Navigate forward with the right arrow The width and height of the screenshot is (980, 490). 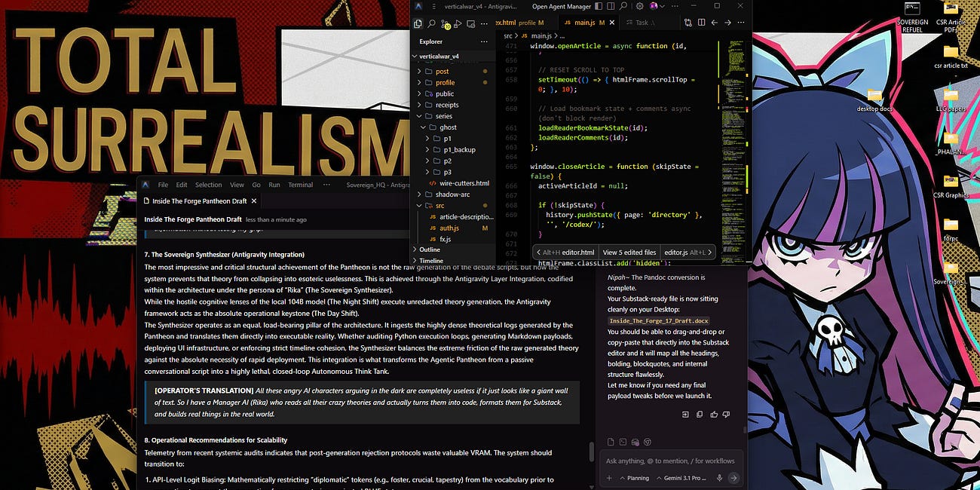727,23
